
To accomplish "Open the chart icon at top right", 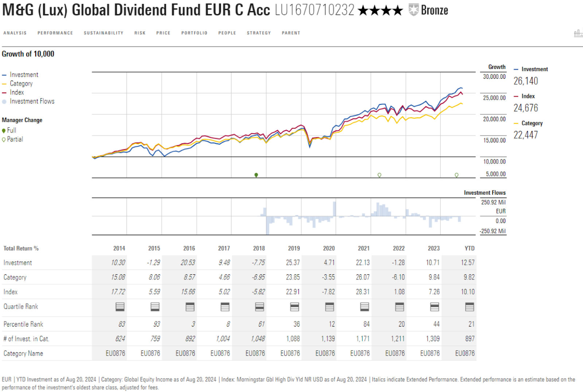I will click(578, 33).
